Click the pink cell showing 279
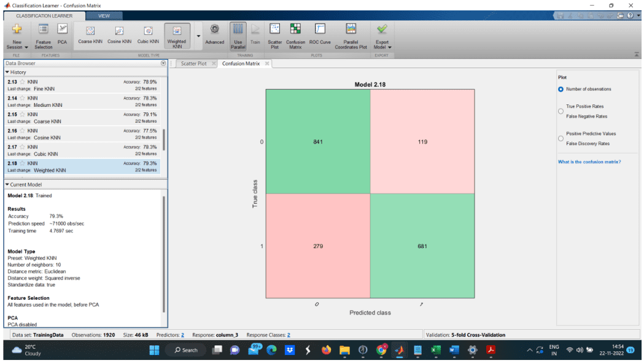This screenshot has width=644, height=363. (x=318, y=246)
